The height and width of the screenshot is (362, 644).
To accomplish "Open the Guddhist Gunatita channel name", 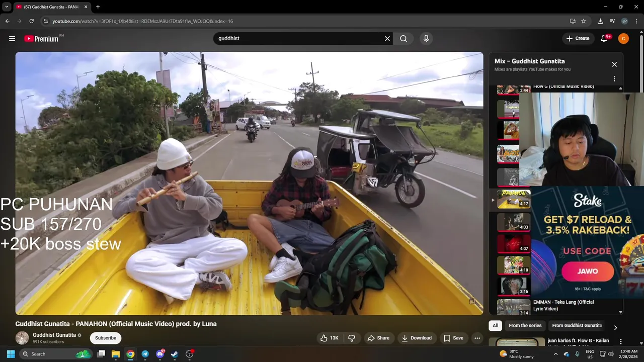I will tap(54, 335).
